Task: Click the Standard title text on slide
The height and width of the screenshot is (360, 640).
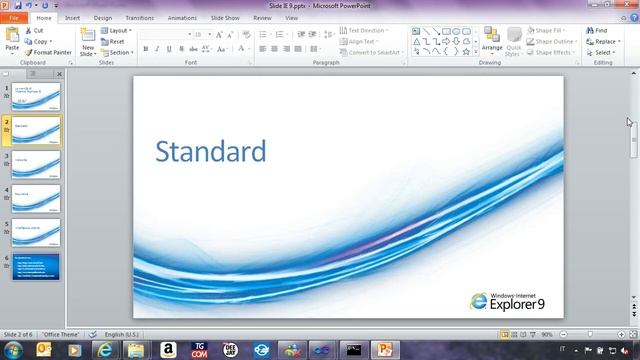Action: tap(211, 151)
